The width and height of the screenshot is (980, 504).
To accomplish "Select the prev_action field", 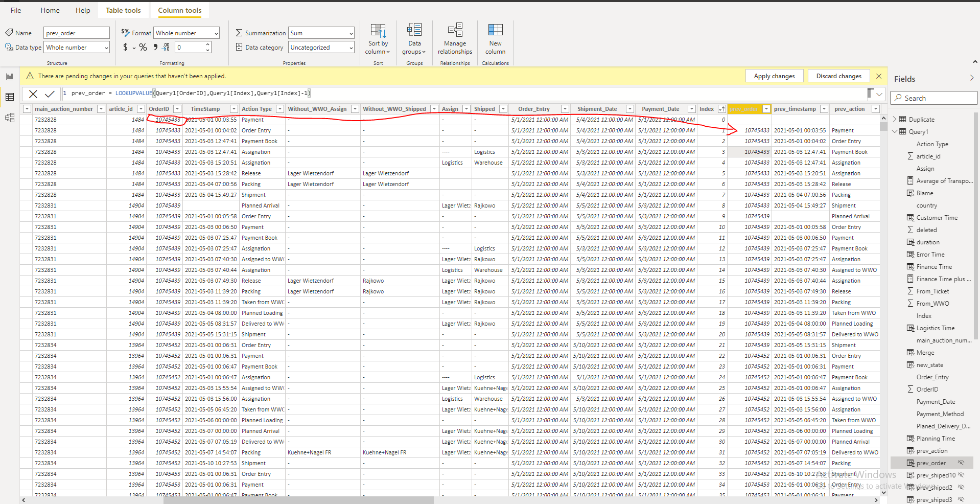I will pos(932,451).
